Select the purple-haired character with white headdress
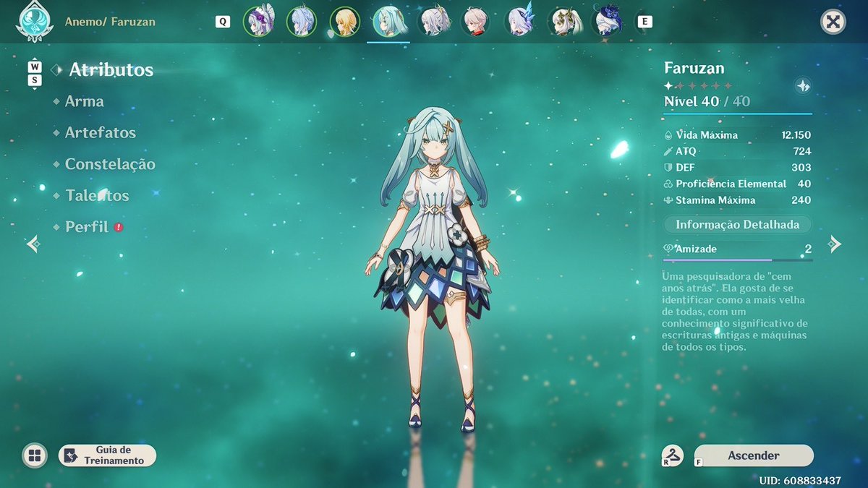Image resolution: width=868 pixels, height=488 pixels. (x=258, y=22)
